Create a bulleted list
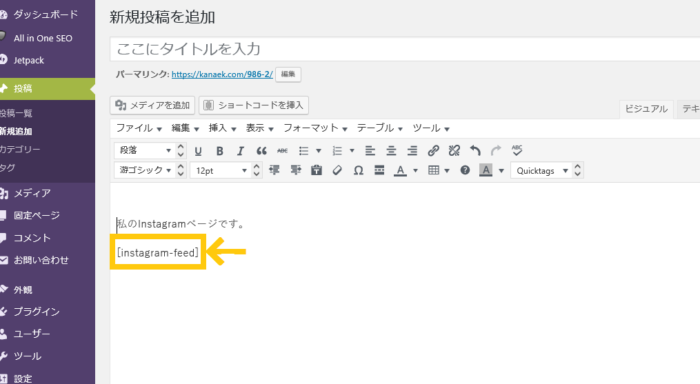The height and width of the screenshot is (384, 700). pyautogui.click(x=304, y=151)
